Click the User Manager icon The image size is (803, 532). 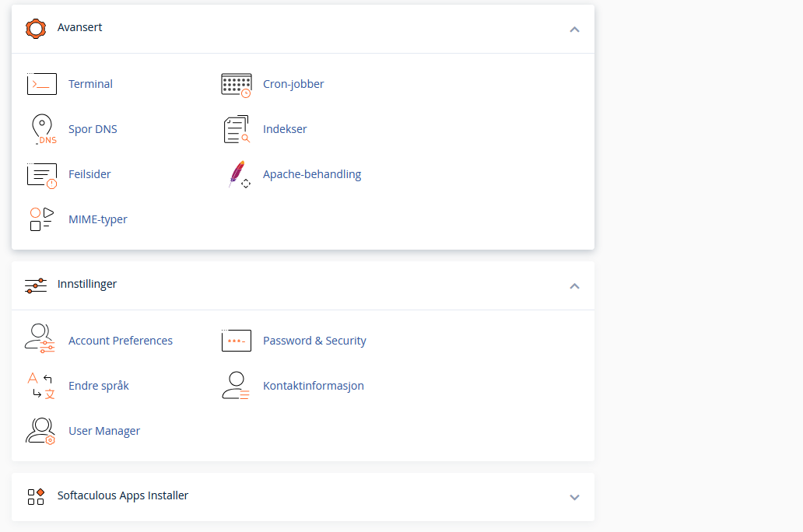tap(40, 431)
